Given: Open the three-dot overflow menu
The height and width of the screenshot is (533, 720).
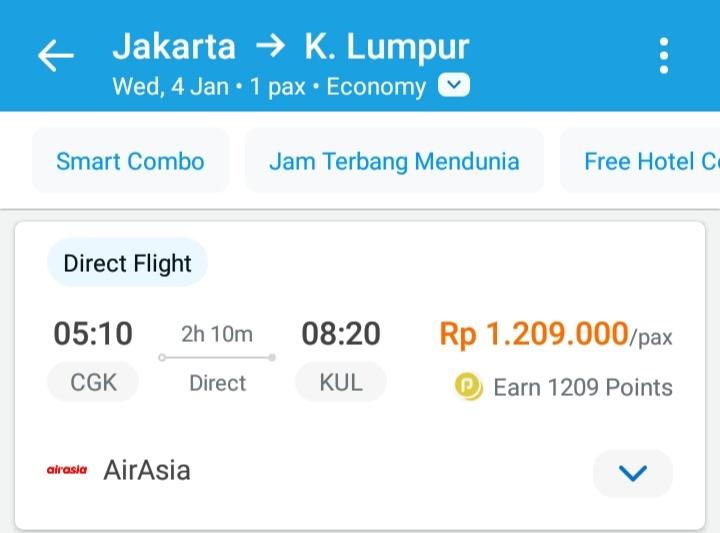Looking at the screenshot, I should [x=663, y=56].
